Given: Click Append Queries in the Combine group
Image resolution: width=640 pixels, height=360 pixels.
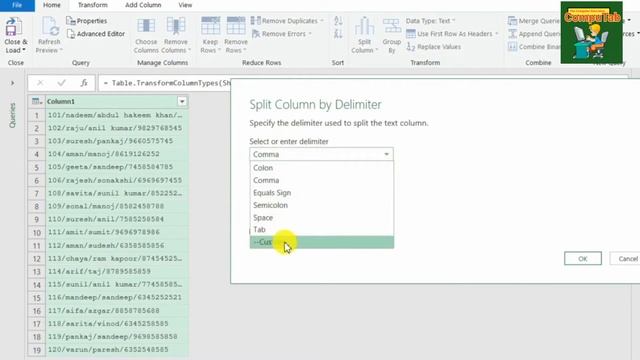Looking at the screenshot, I should coord(533,34).
